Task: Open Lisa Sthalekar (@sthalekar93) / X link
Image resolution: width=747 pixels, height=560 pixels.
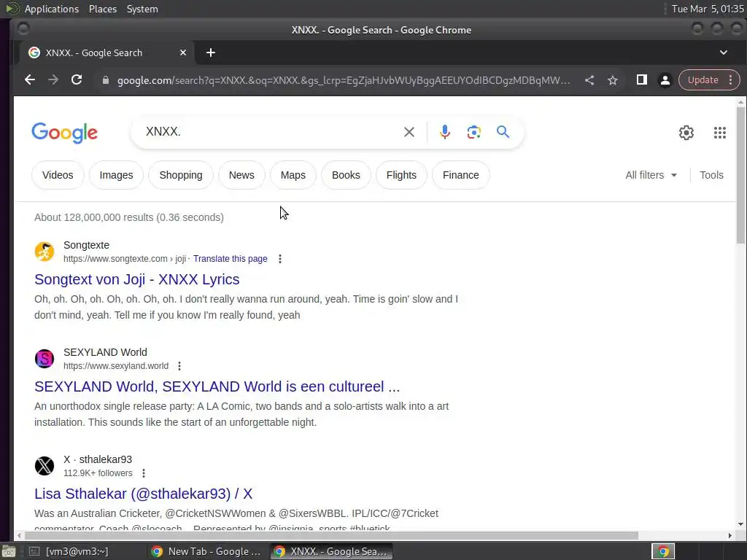Action: pyautogui.click(x=143, y=494)
